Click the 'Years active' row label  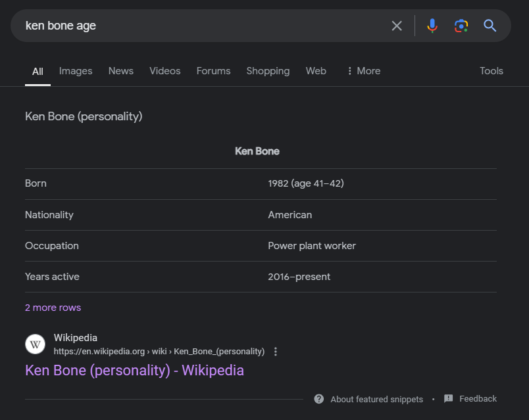[x=52, y=277]
